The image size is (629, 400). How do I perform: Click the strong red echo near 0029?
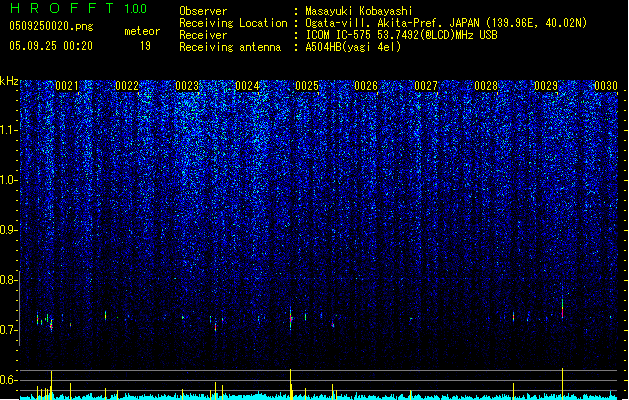click(x=562, y=309)
